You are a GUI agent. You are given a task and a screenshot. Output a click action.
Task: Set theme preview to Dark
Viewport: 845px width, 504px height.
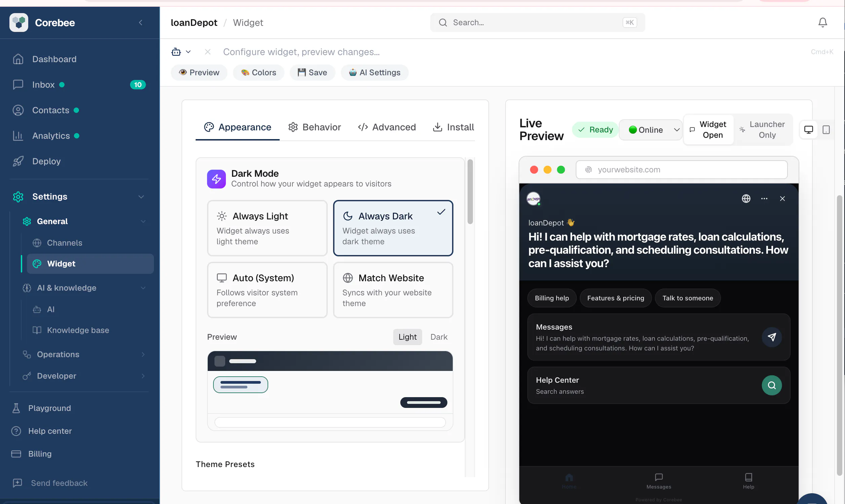(439, 337)
